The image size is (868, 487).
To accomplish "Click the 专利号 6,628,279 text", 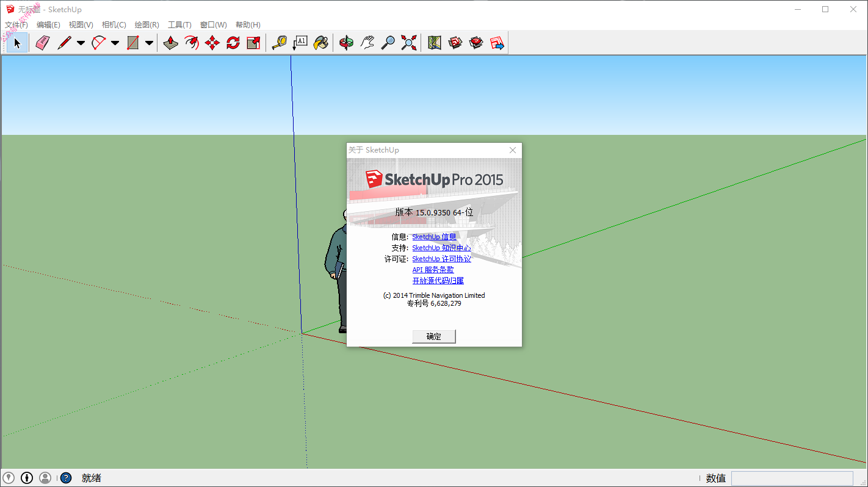I will click(x=434, y=303).
